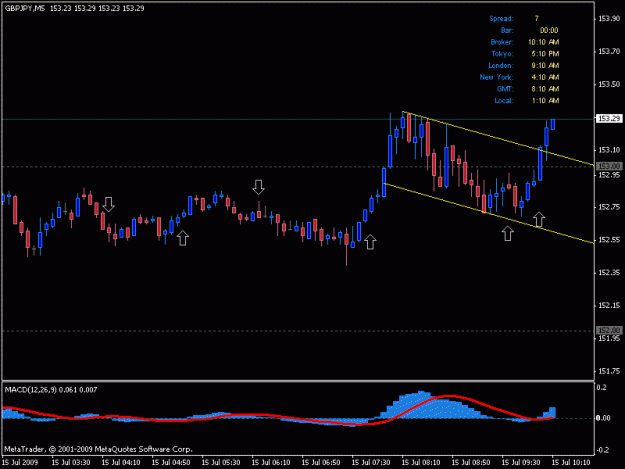
Task: Click the MACD(12,26,9) 0.061 0.007 indicator label
Action: coord(51,390)
